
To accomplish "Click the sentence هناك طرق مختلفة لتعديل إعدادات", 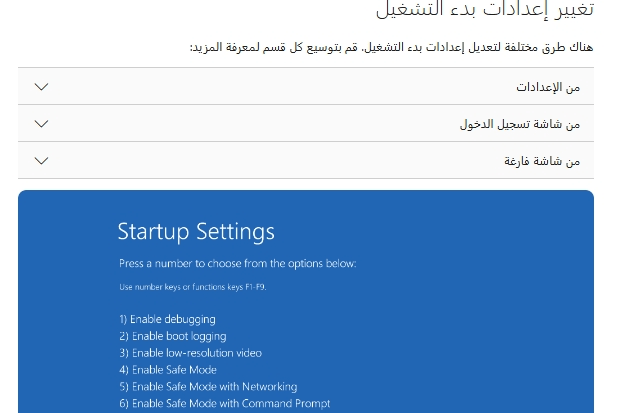I will point(478,47).
